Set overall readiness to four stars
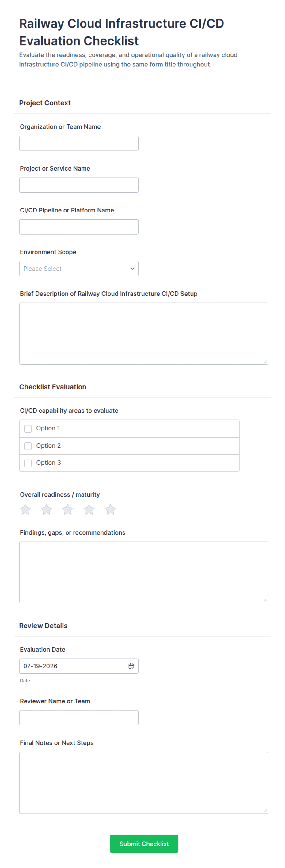The height and width of the screenshot is (868, 285). [89, 509]
